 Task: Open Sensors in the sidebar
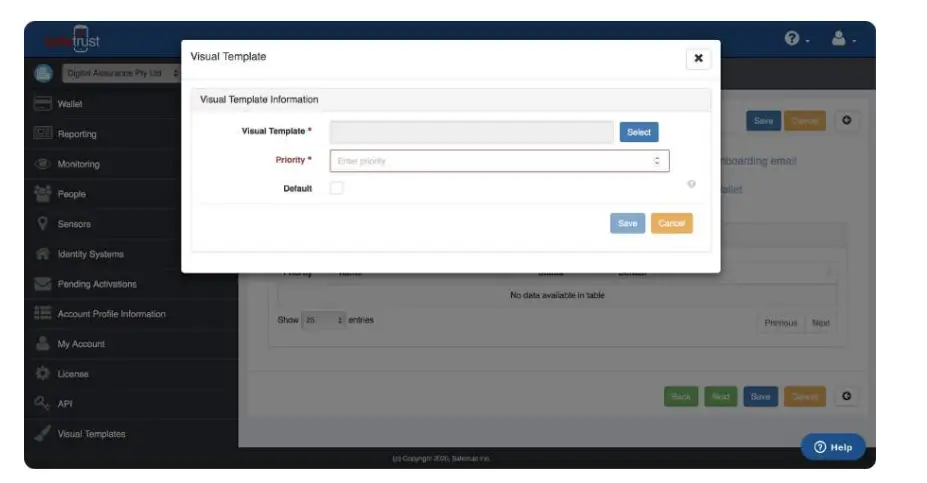74,224
